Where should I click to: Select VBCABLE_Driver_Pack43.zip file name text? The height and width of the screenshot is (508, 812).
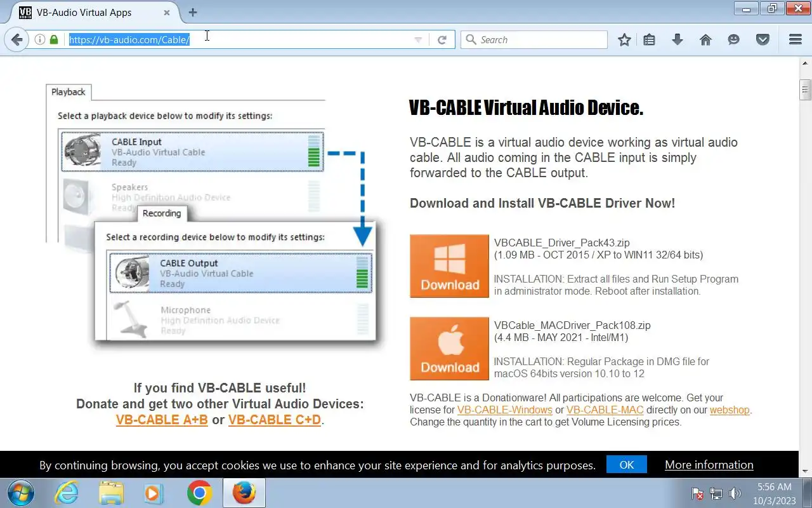pyautogui.click(x=561, y=243)
